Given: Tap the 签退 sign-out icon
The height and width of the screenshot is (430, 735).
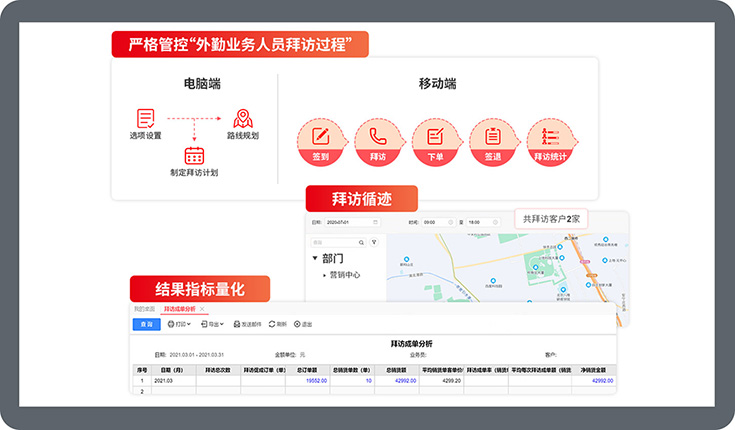Looking at the screenshot, I should tap(492, 135).
